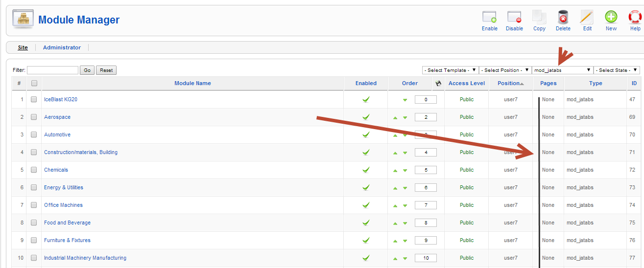Toggle enabled checkmark for Automotive

tap(366, 134)
